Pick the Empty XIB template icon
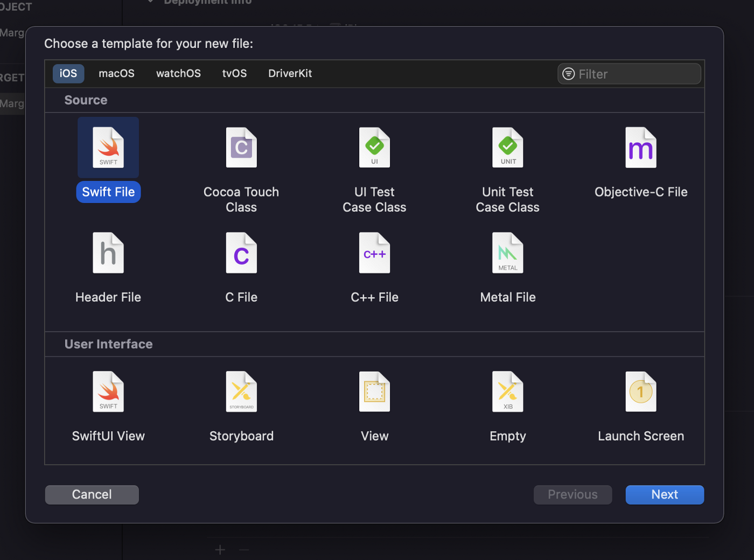The height and width of the screenshot is (560, 754). point(508,391)
